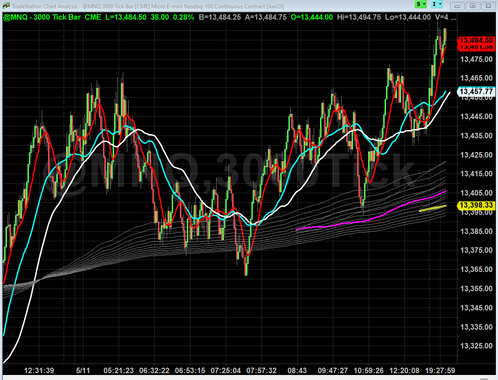Click the 13,475.00 price axis label
This screenshot has width=498, height=380.
[x=476, y=59]
